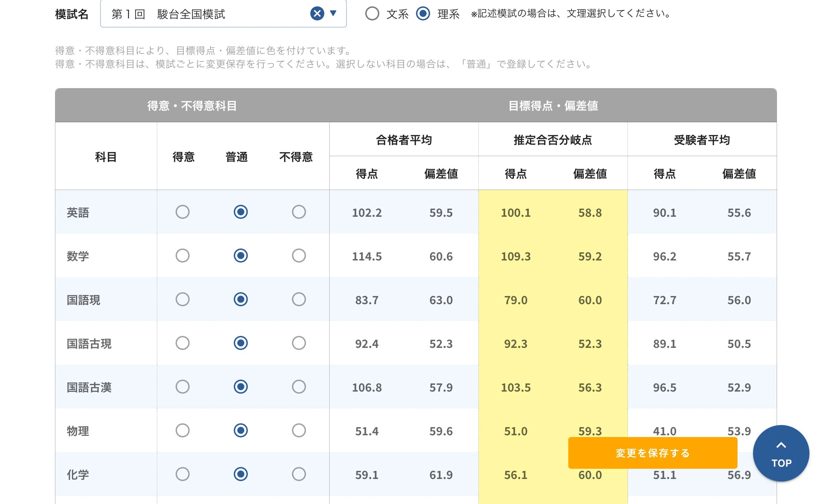Mark 数学 as 得意

(x=183, y=256)
